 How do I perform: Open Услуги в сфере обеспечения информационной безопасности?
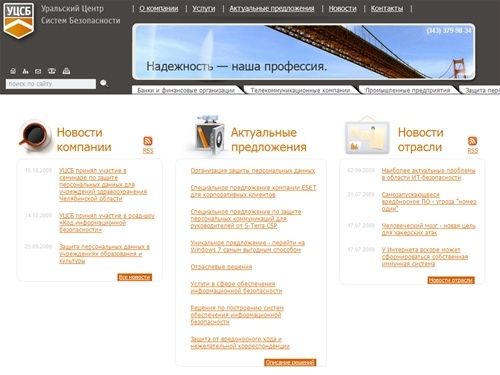pos(236,287)
